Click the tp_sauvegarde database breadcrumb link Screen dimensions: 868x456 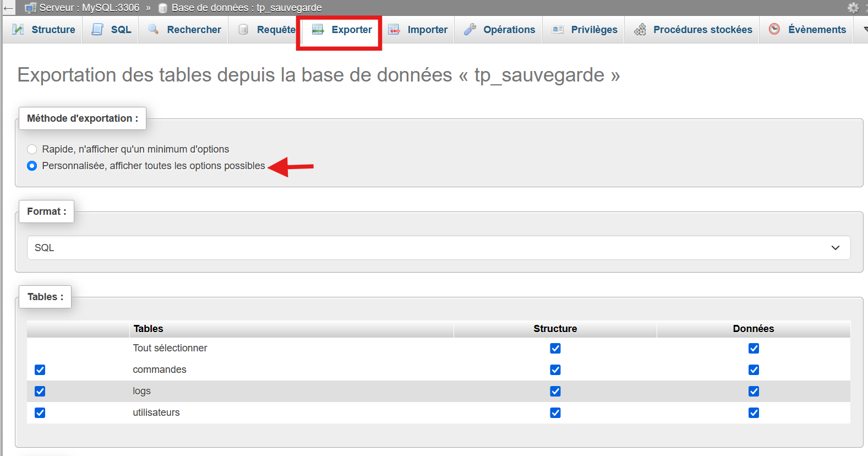pyautogui.click(x=247, y=8)
